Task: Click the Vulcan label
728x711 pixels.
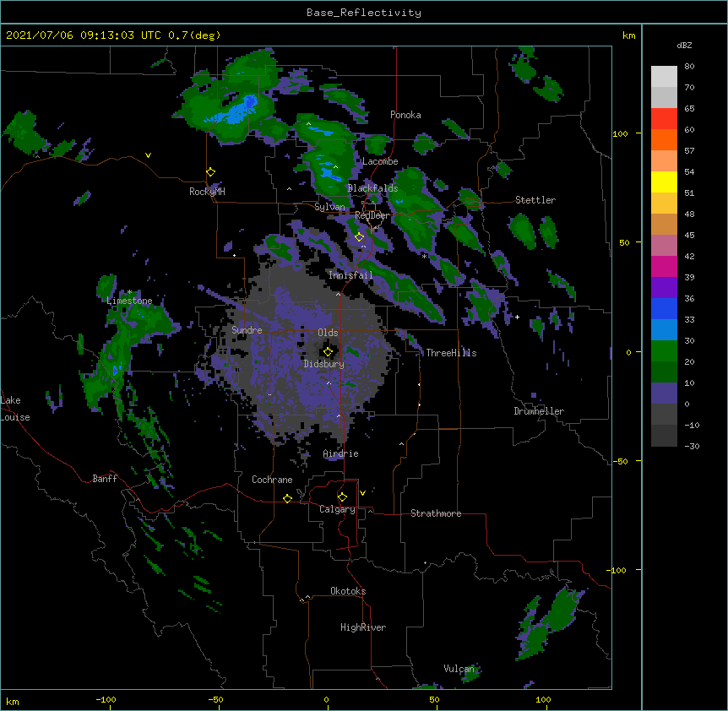Action: [459, 669]
